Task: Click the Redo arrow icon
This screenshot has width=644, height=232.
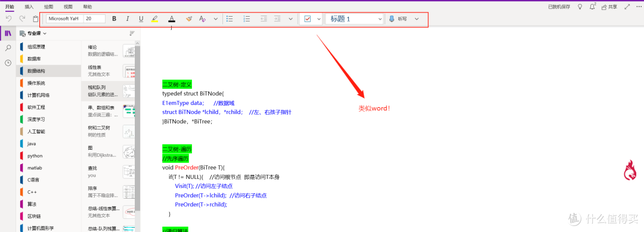Action: coord(22,19)
